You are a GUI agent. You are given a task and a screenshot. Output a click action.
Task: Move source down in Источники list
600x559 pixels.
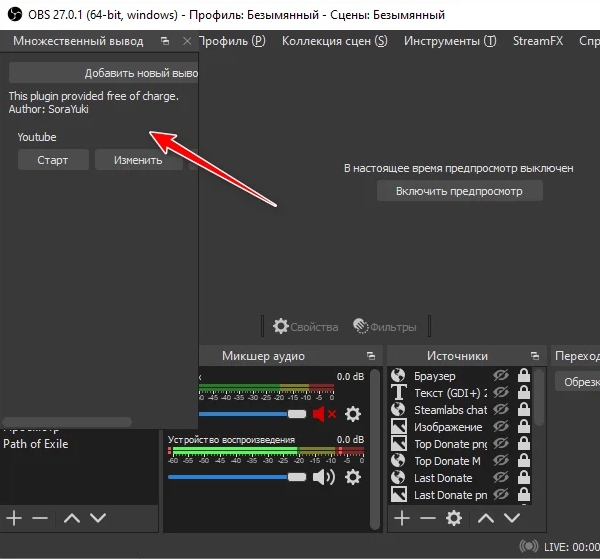pos(512,518)
